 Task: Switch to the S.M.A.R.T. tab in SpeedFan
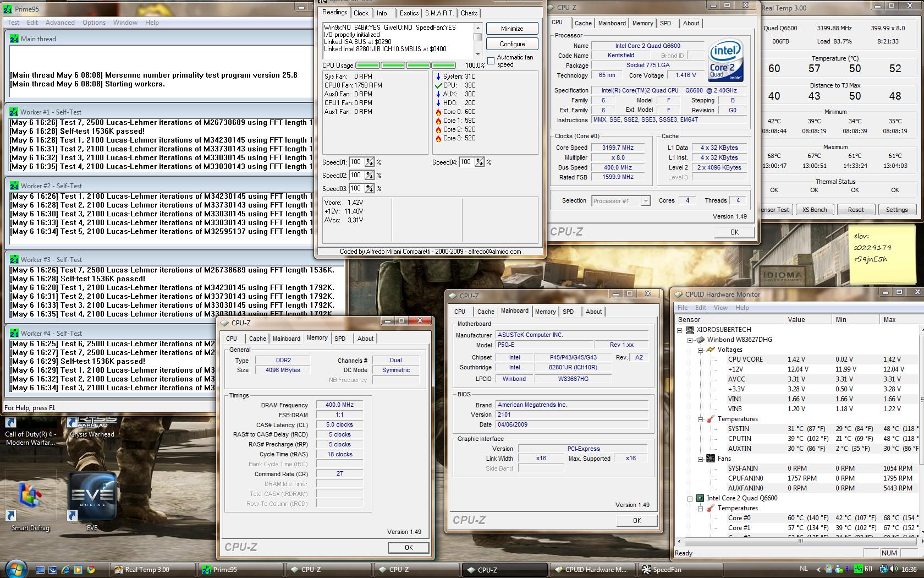[x=439, y=13]
